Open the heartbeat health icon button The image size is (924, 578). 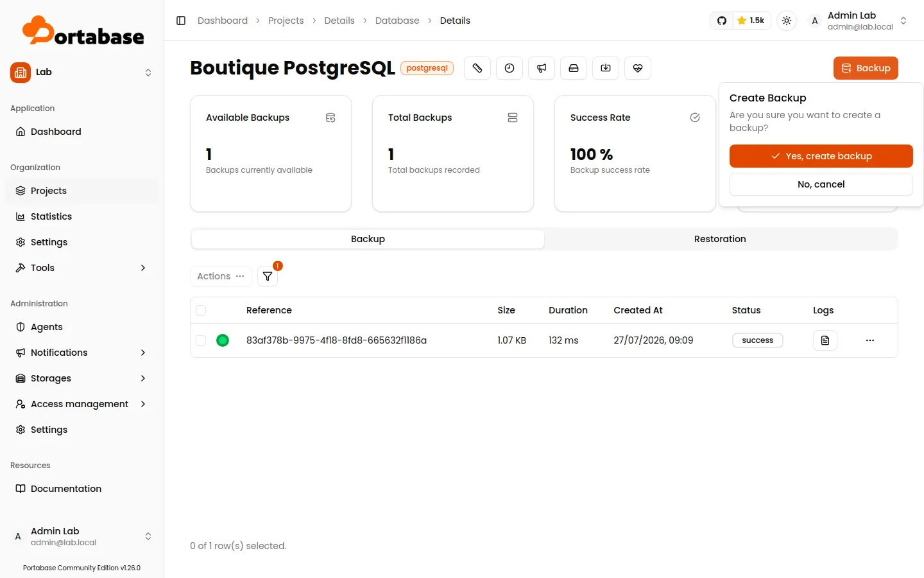pyautogui.click(x=638, y=68)
